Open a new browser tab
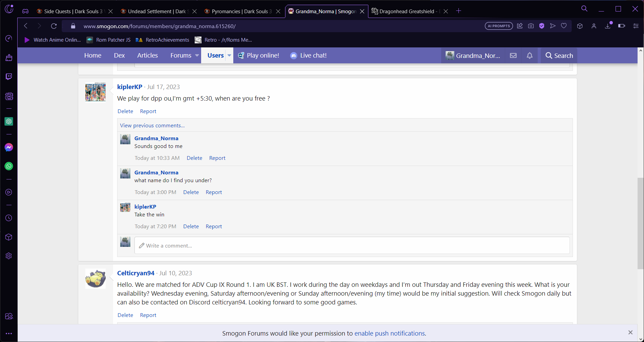 point(458,11)
